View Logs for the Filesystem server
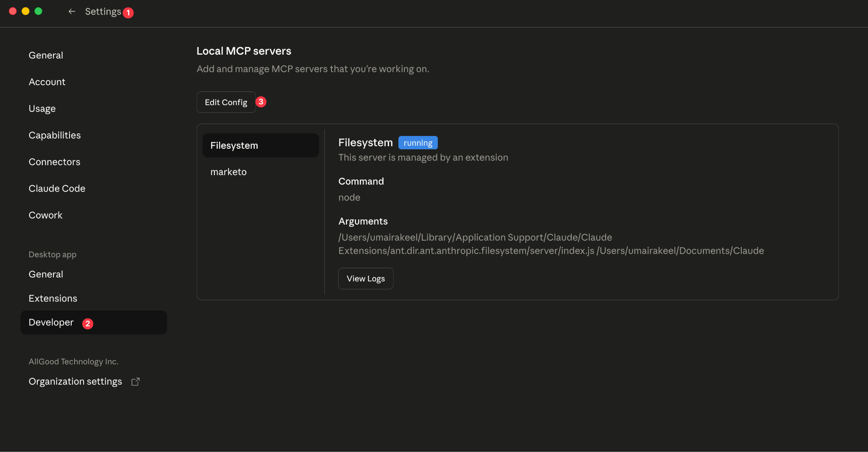This screenshot has height=452, width=868. [365, 278]
